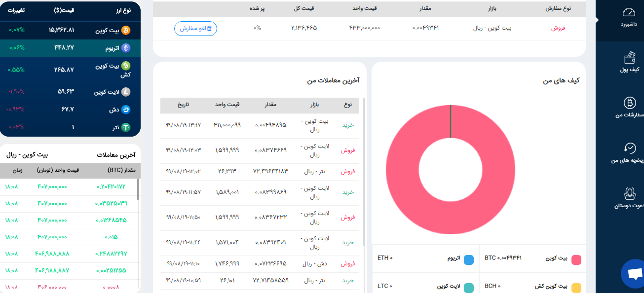
Task: Click the orange Bitcoin coin icon
Action: (x=126, y=30)
